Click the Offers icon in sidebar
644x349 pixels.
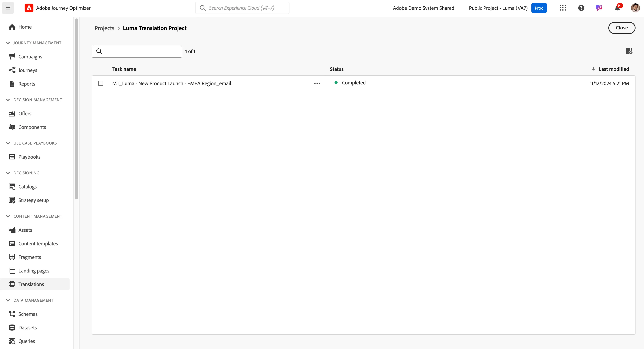pos(12,114)
